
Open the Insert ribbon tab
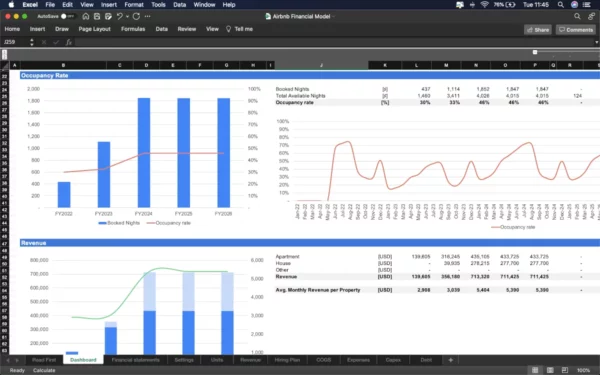click(38, 29)
